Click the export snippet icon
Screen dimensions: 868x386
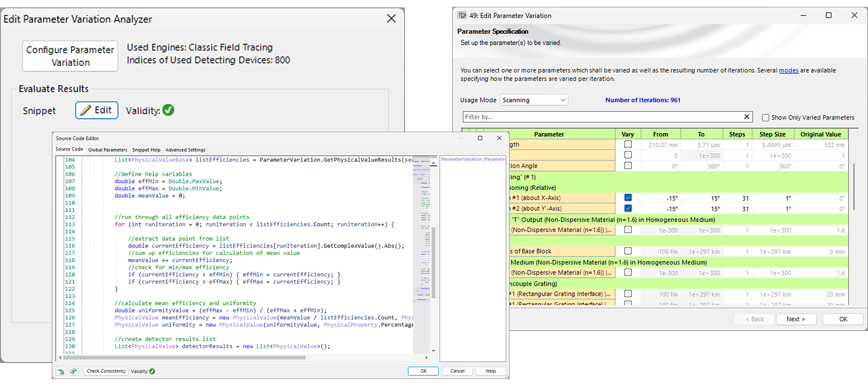click(73, 371)
